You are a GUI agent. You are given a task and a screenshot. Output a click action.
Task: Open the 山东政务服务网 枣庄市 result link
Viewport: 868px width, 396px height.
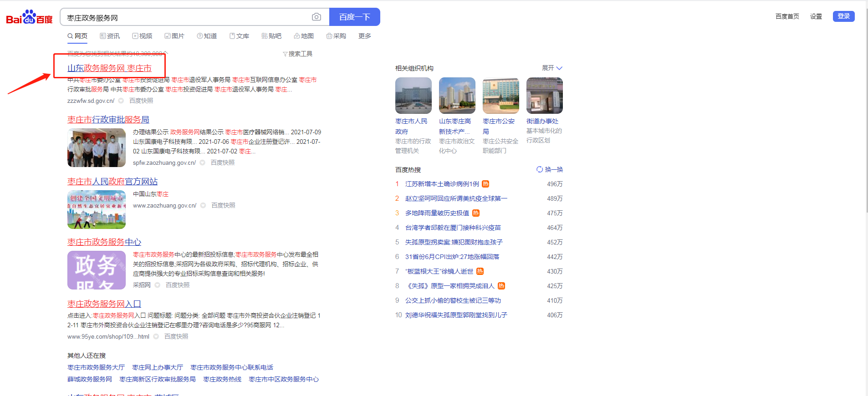[109, 68]
